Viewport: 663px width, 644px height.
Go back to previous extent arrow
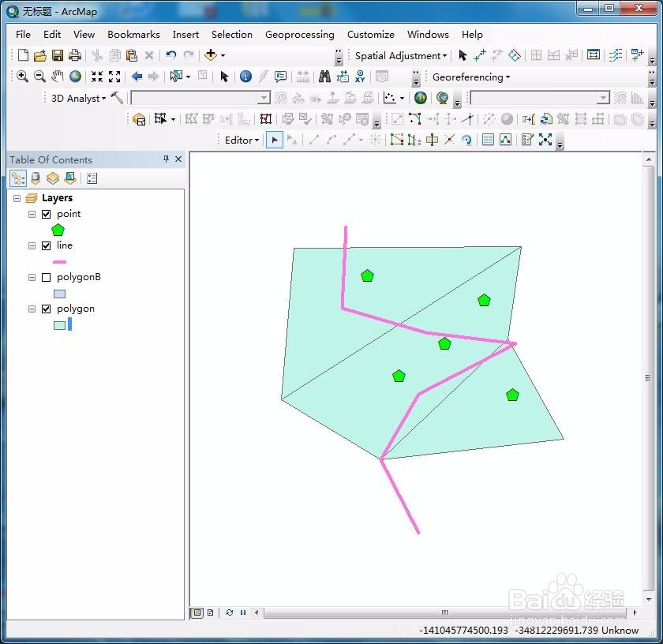coord(137,77)
